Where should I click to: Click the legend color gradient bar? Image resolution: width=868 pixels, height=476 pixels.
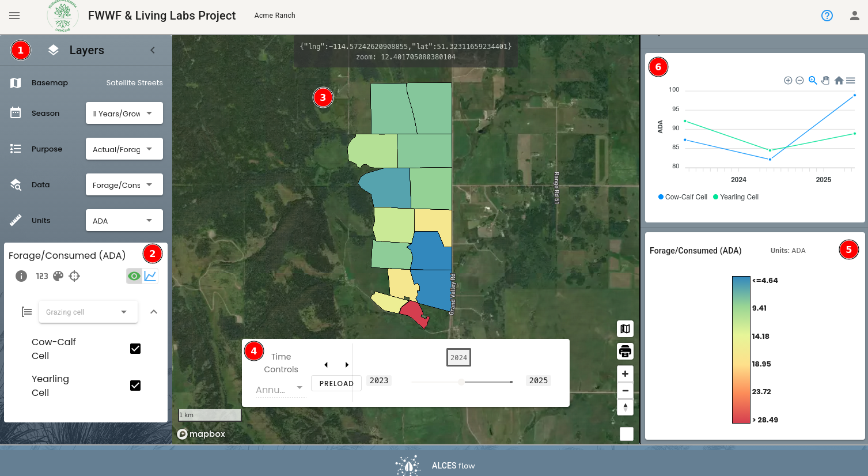point(741,350)
